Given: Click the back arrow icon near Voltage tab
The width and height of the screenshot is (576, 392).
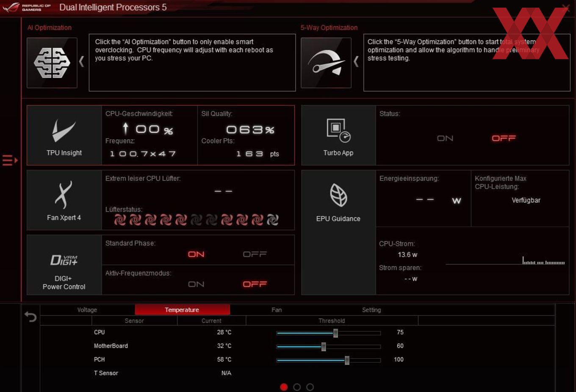Looking at the screenshot, I should pyautogui.click(x=30, y=317).
